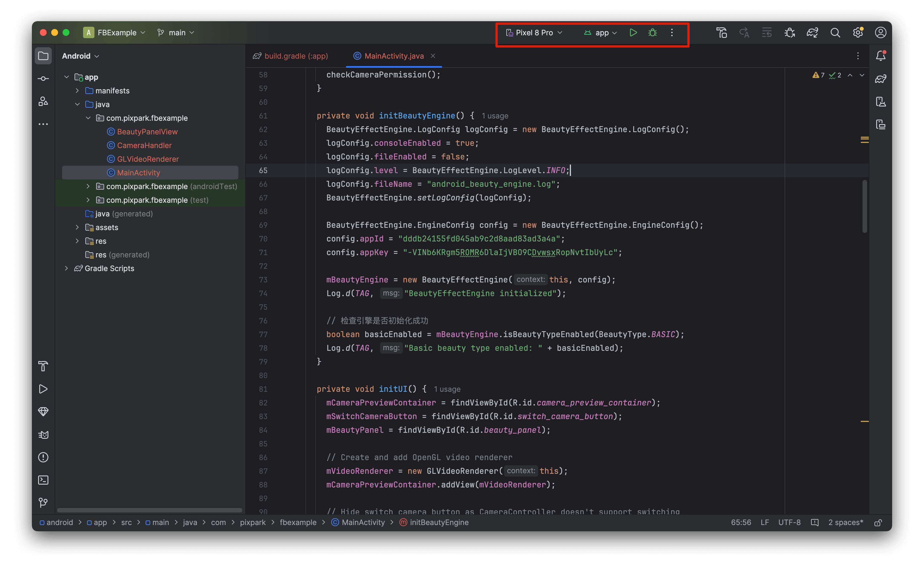Open IDE Settings gear icon
The image size is (924, 574).
pos(858,33)
